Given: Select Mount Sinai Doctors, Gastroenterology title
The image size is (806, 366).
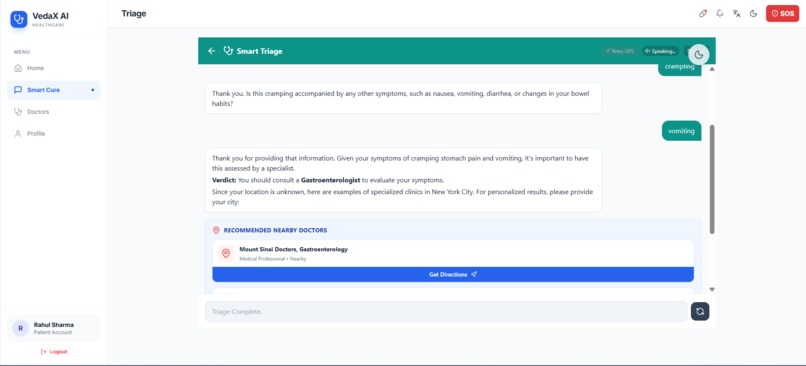Looking at the screenshot, I should (294, 249).
